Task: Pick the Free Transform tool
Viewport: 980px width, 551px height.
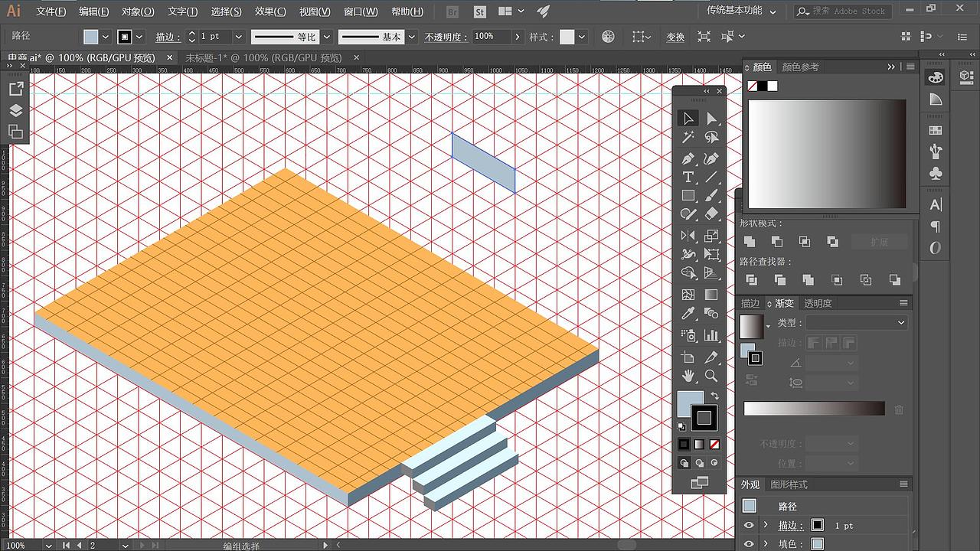Action: point(712,255)
